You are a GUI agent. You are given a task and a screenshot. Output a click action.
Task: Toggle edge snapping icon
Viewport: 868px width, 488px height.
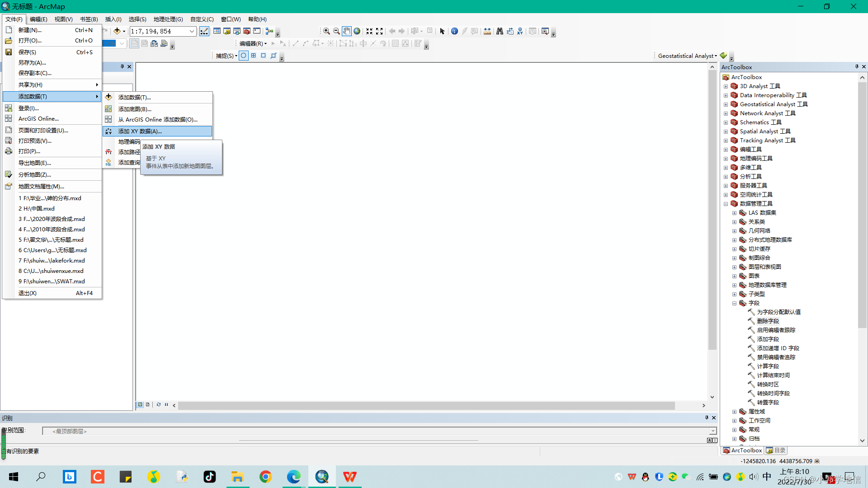coord(273,56)
